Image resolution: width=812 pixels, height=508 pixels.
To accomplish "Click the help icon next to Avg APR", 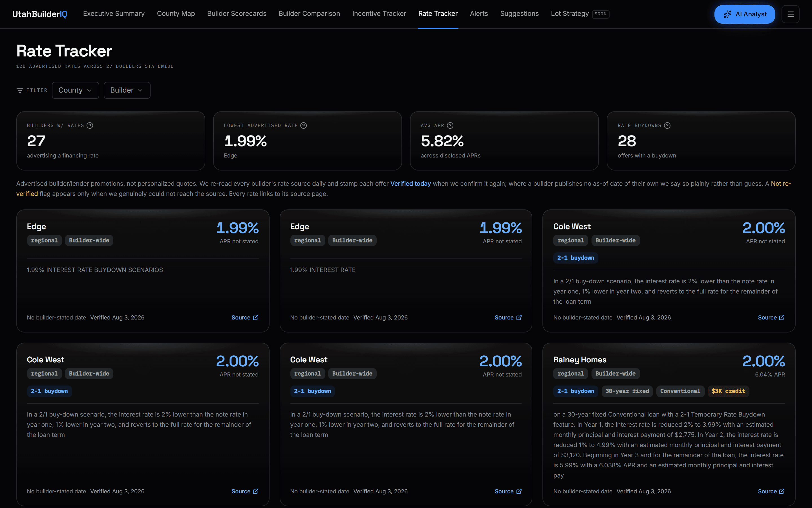I will point(450,125).
